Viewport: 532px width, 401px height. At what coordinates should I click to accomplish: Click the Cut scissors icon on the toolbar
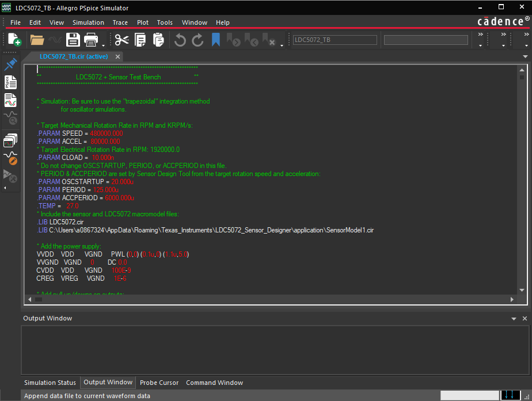click(x=121, y=39)
